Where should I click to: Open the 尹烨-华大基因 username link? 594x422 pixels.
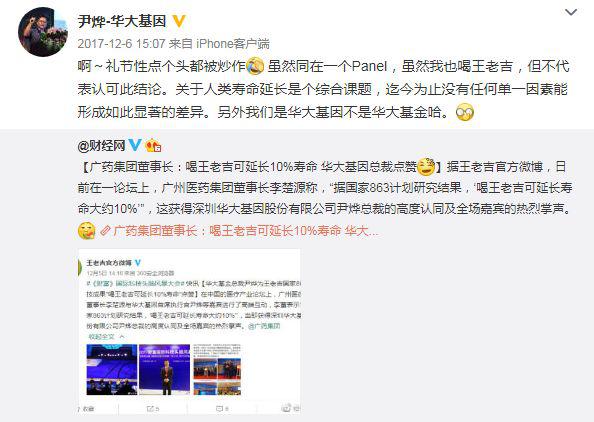coord(122,21)
